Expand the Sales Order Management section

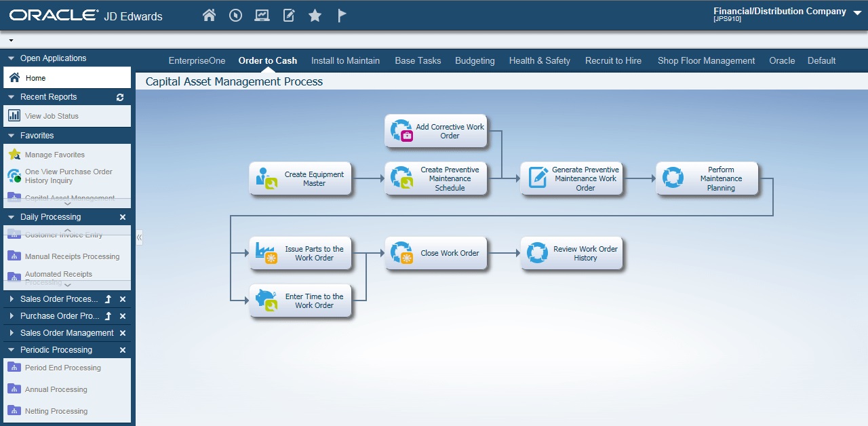click(11, 333)
